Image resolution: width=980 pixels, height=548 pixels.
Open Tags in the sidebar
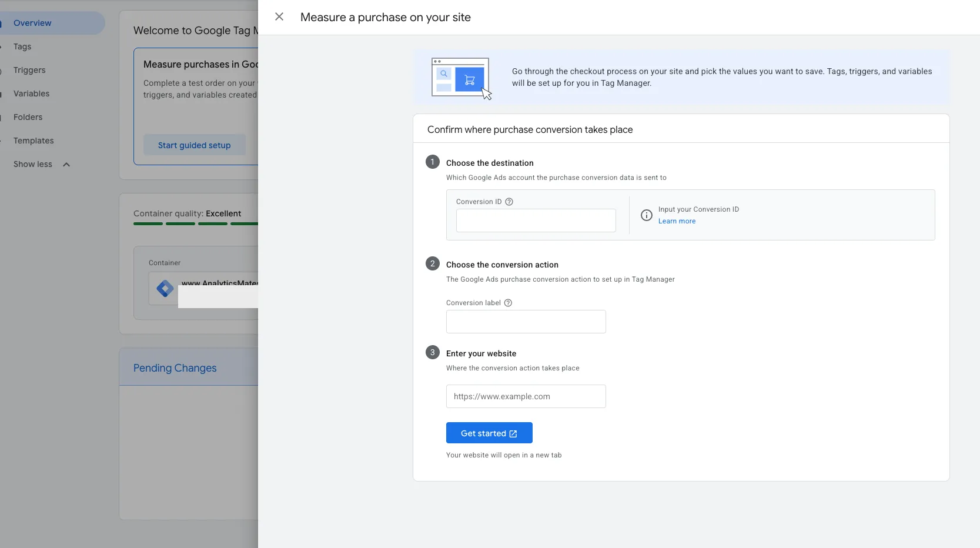[x=22, y=46]
